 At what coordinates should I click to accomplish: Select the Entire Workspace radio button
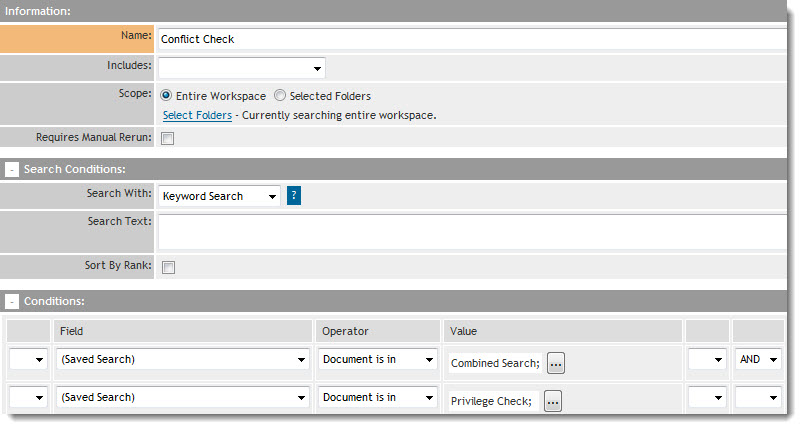pos(167,96)
